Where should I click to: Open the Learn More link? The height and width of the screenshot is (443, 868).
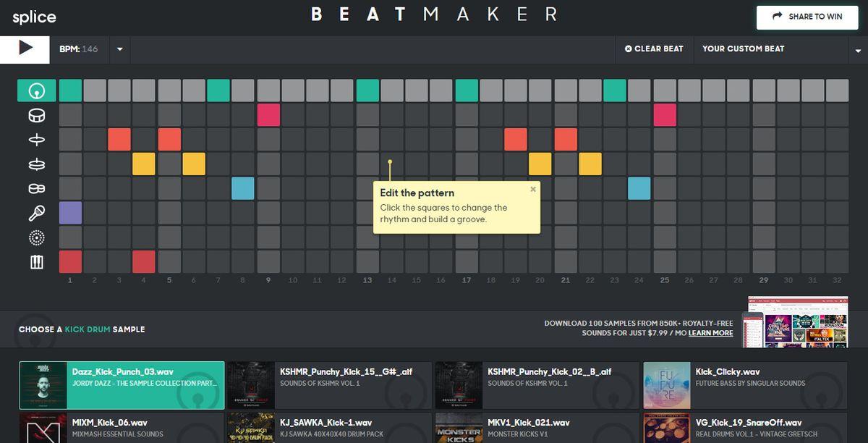[710, 333]
